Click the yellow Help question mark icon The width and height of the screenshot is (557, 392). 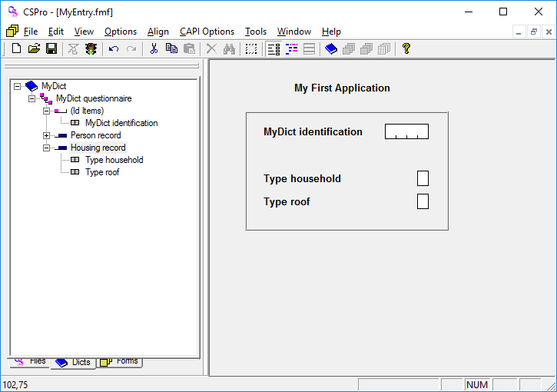pos(406,48)
